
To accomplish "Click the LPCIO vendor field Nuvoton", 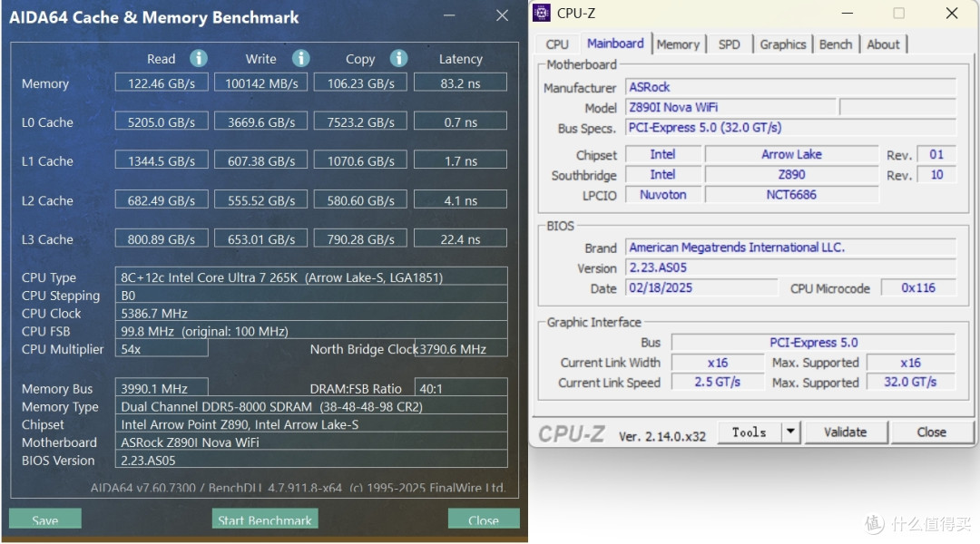I will [663, 194].
